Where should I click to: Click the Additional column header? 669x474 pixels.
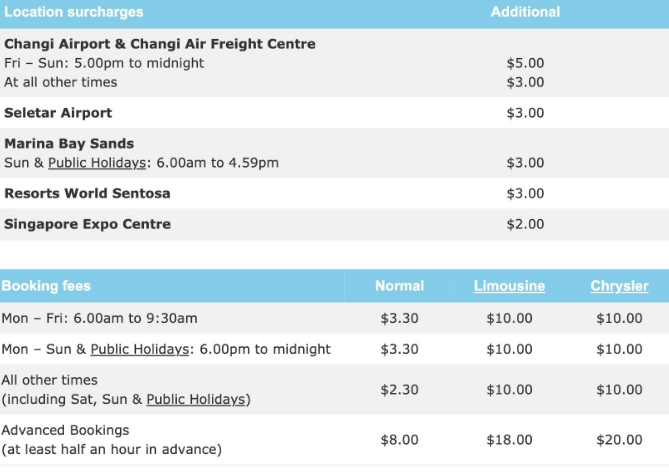[x=525, y=12]
